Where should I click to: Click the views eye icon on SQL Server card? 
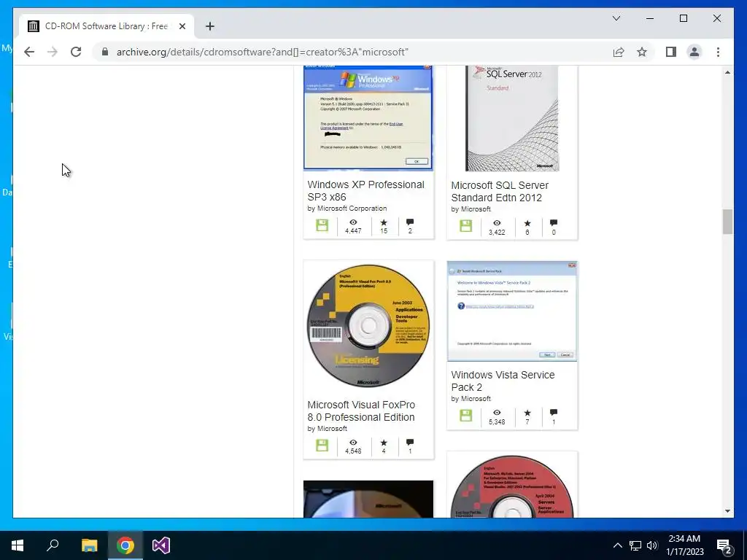click(497, 223)
